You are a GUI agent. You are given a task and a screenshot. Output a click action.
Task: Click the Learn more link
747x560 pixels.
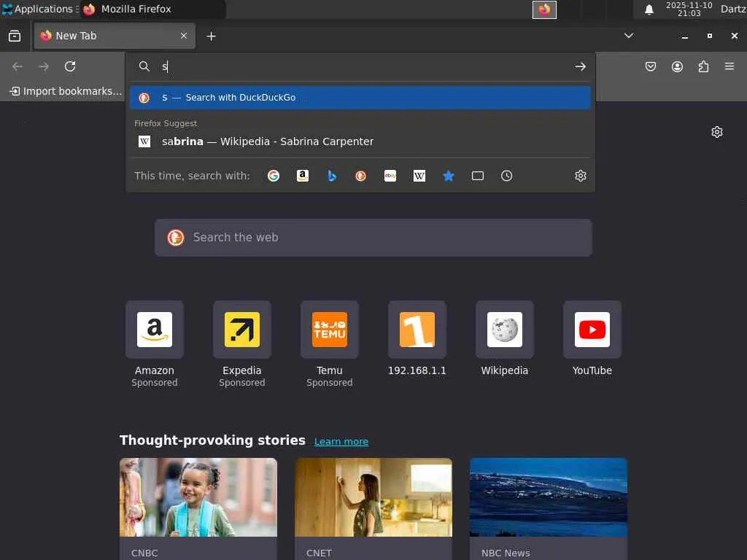(x=341, y=441)
